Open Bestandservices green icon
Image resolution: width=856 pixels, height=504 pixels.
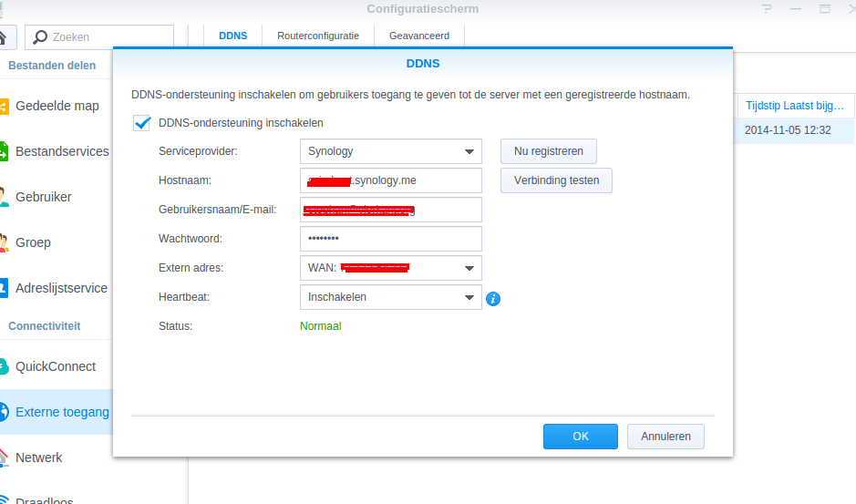click(x=4, y=151)
